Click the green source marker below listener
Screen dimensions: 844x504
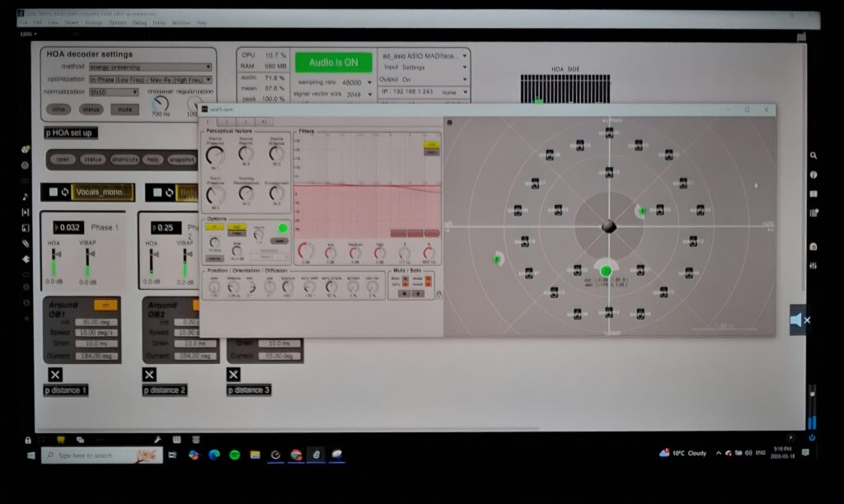click(x=606, y=271)
